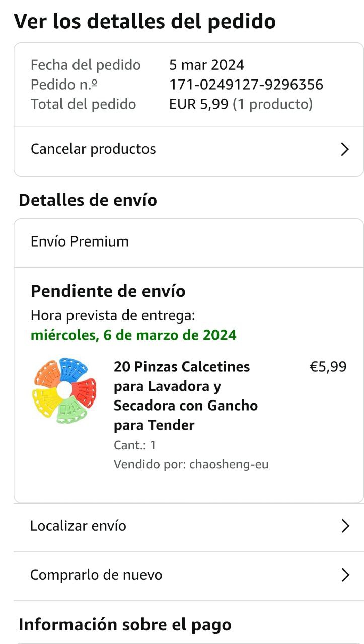Click the Detalles de envío section heading

(88, 200)
